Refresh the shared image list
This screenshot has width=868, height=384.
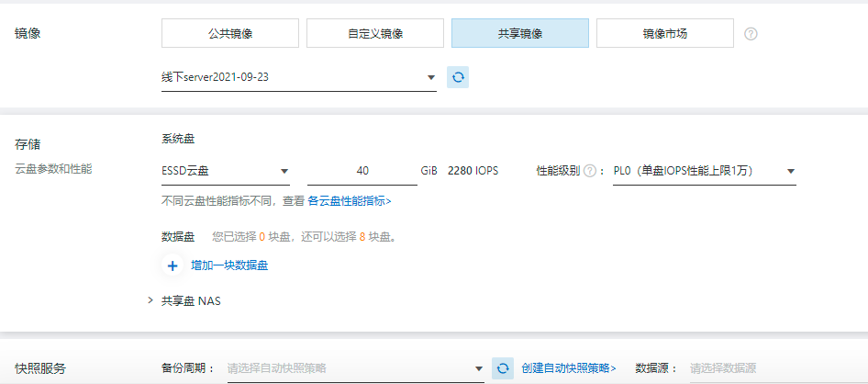(458, 77)
